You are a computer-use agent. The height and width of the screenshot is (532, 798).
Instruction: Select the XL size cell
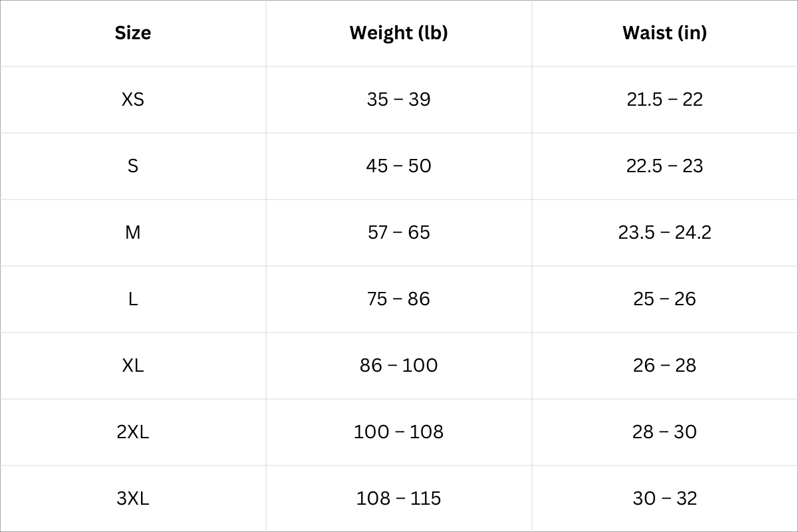[133, 365]
